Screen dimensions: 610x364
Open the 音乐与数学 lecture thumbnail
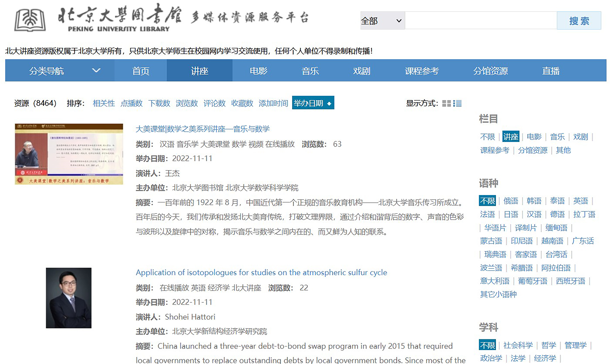(69, 154)
